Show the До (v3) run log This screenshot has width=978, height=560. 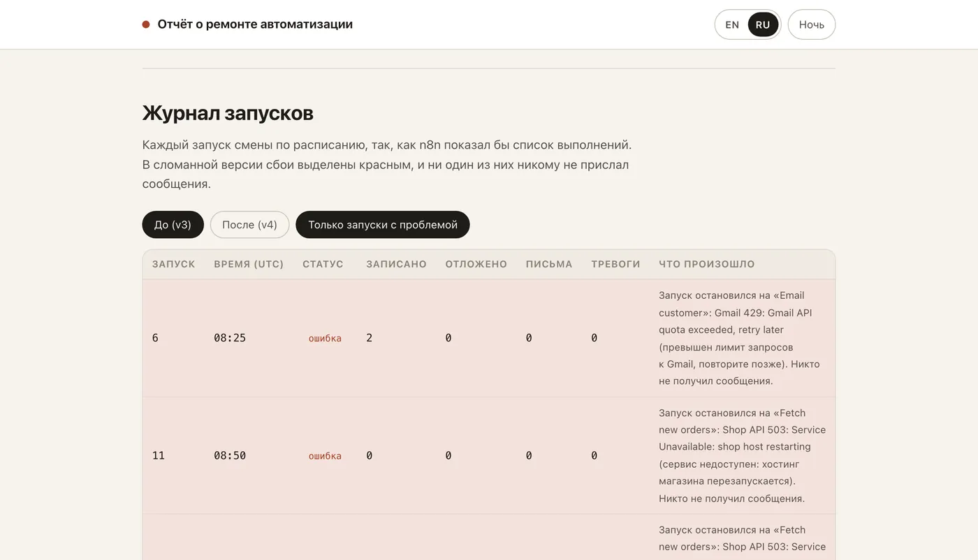173,225
